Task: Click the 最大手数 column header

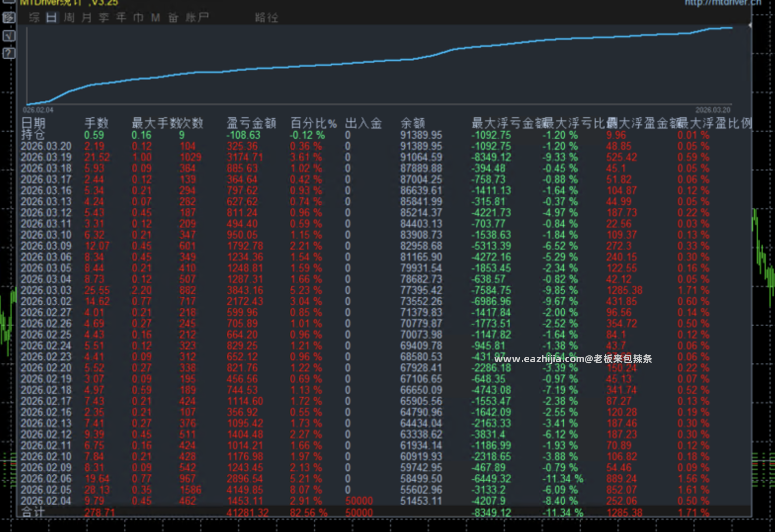Action: (155, 123)
